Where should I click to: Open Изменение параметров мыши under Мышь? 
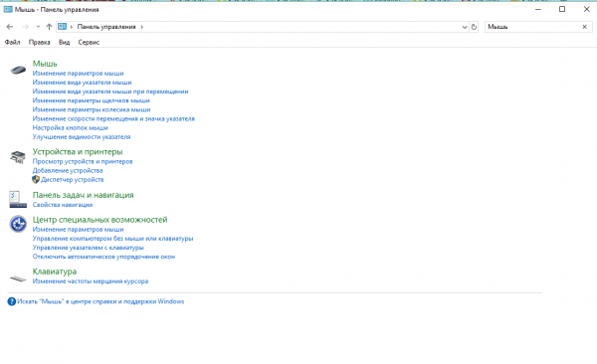click(x=78, y=74)
